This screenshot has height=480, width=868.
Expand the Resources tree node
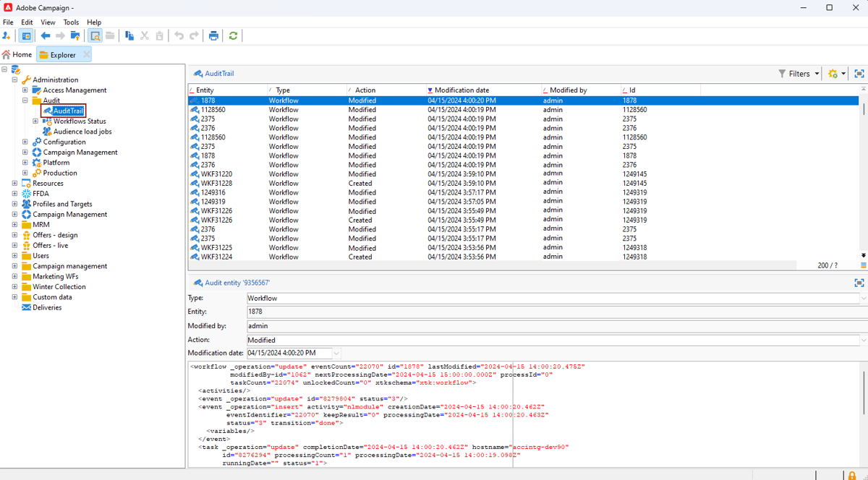pos(14,183)
